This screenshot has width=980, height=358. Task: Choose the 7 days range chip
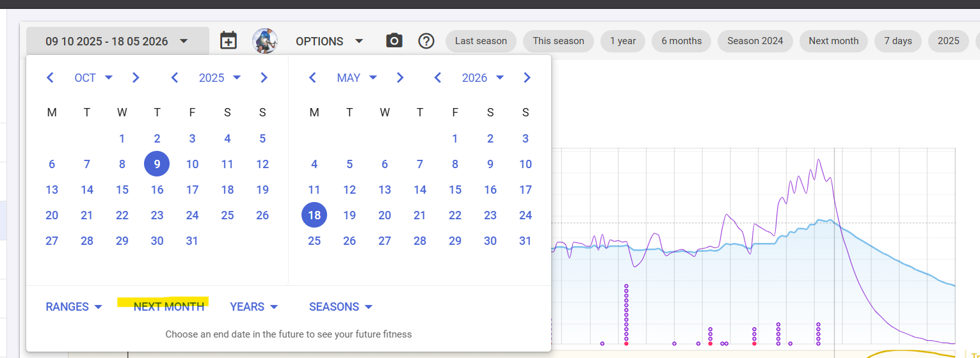897,41
